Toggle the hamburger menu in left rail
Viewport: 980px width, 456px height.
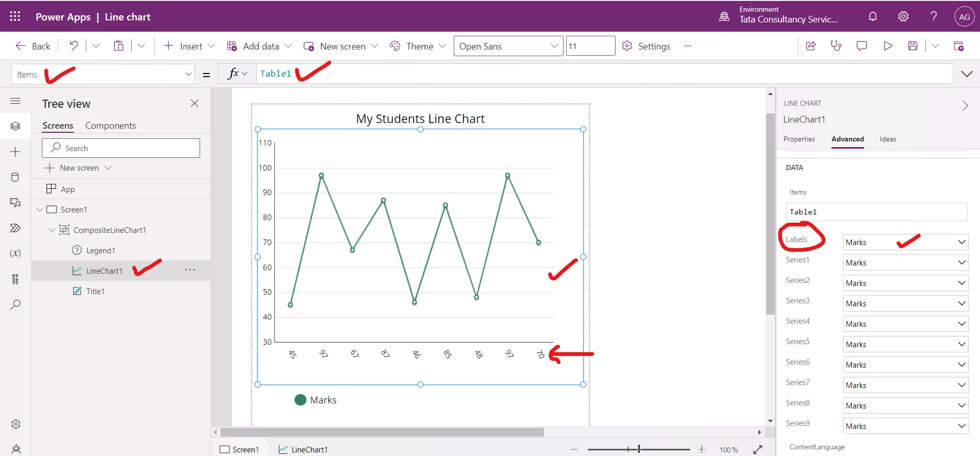coord(15,101)
